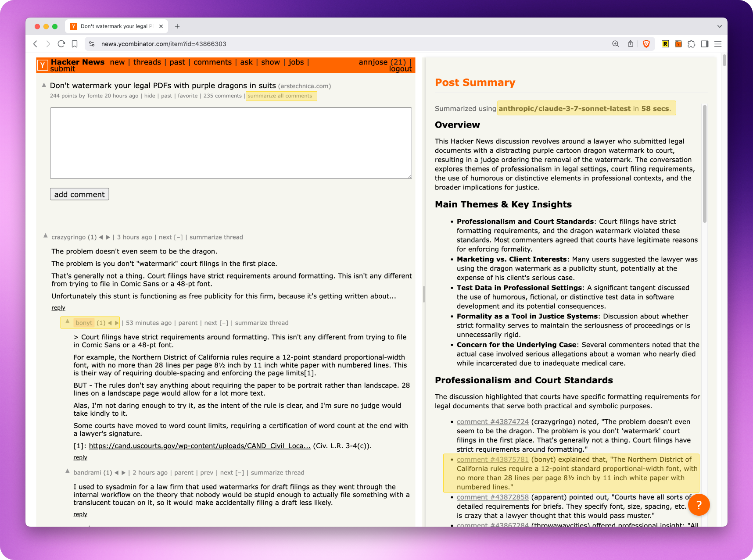The image size is (753, 560).
Task: Upvote the crazygringo comment
Action: coord(45,236)
